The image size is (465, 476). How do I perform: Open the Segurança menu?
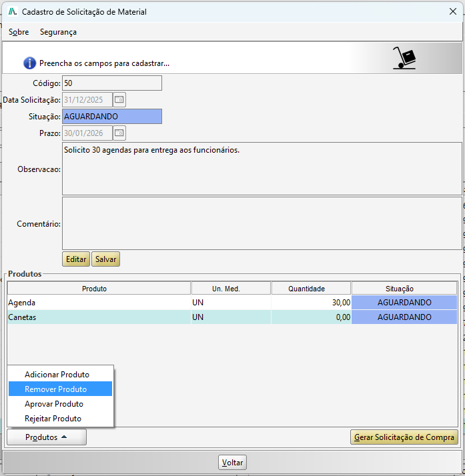coord(58,32)
